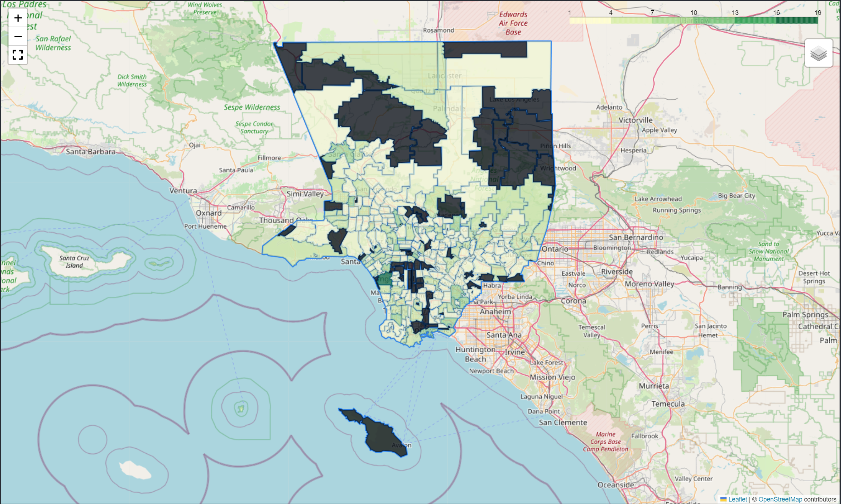Screen dimensions: 841x504
Task: Open the Leaflet attribution link
Action: (737, 499)
